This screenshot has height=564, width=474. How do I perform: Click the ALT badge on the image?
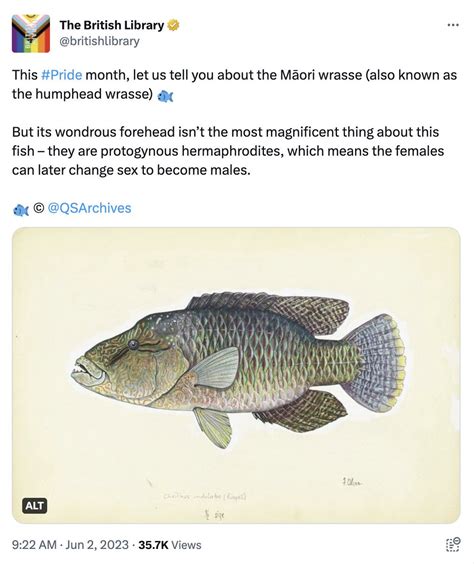[x=35, y=506]
